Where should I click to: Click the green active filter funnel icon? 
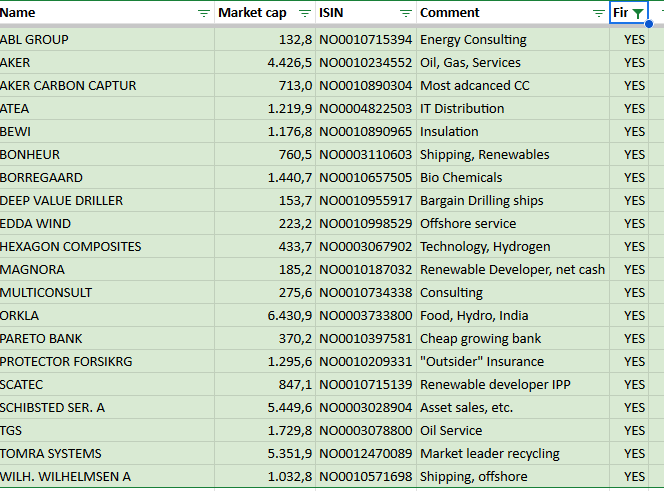(x=638, y=13)
